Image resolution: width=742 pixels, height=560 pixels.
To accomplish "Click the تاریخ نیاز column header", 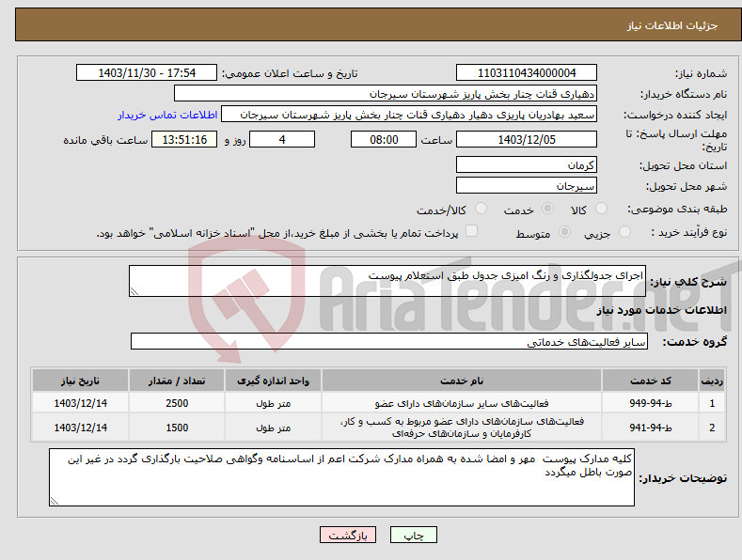I will [x=81, y=381].
